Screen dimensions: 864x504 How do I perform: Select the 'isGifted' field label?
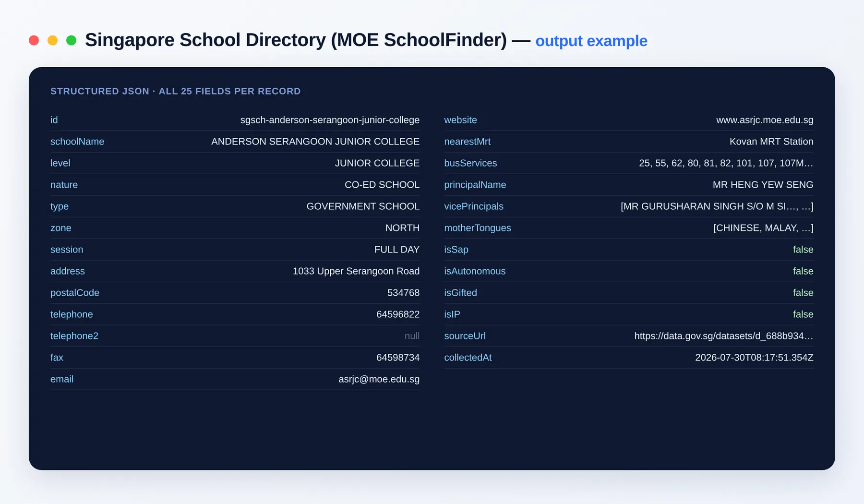[460, 293]
